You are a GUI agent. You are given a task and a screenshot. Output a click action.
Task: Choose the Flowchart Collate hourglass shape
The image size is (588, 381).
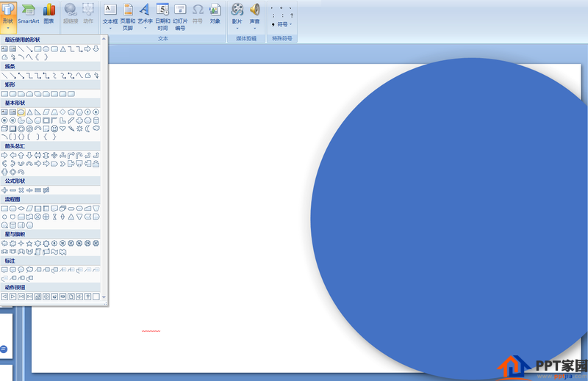54,217
